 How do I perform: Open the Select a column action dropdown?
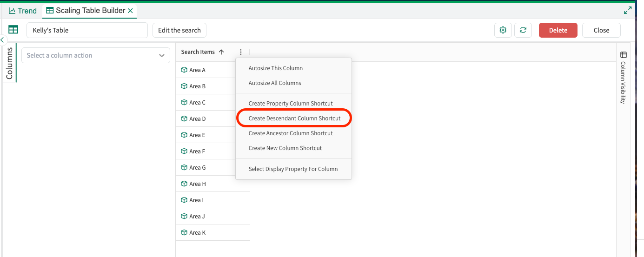coord(95,55)
